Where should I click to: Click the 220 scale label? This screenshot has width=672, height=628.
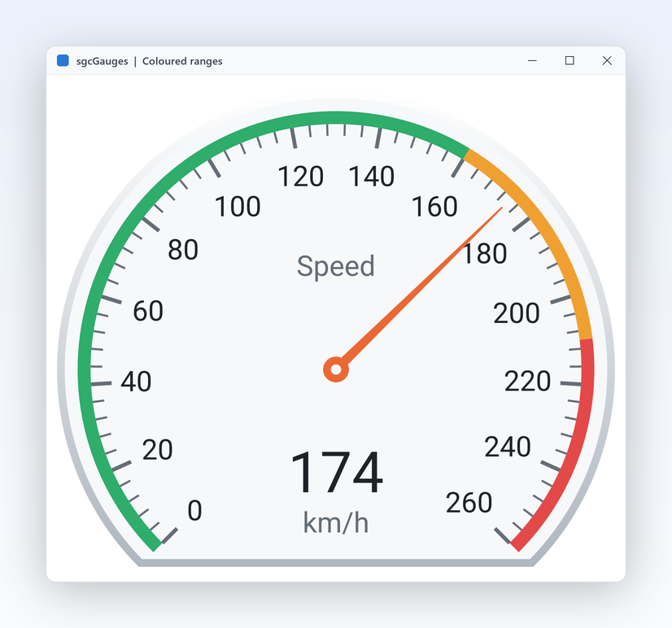click(x=527, y=381)
